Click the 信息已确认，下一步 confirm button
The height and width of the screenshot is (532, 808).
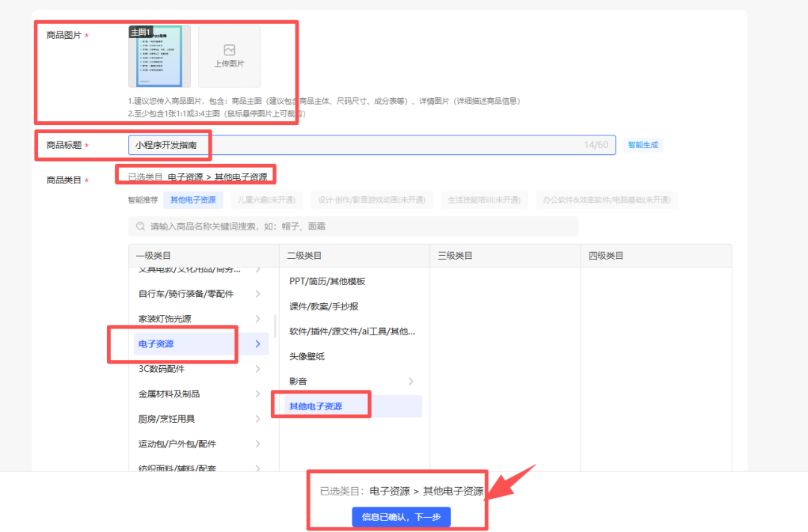point(401,516)
